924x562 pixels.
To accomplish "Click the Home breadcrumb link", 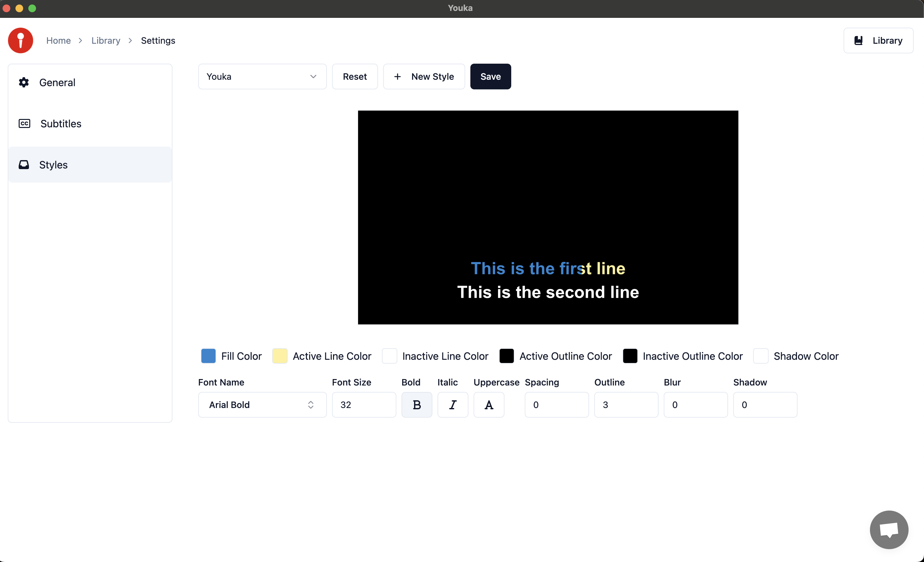I will [59, 41].
